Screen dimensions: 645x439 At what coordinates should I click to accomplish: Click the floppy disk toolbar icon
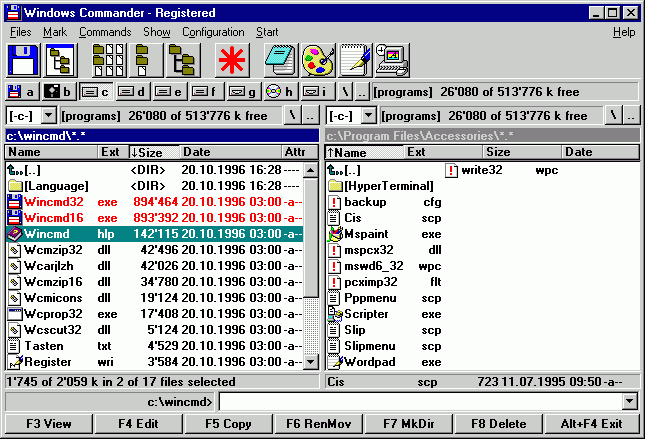(x=23, y=60)
